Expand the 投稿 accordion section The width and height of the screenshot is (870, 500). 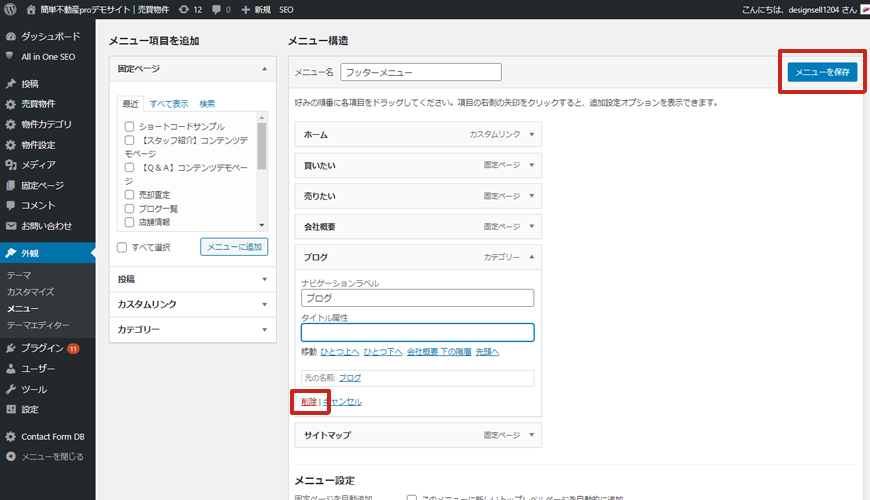tap(191, 279)
